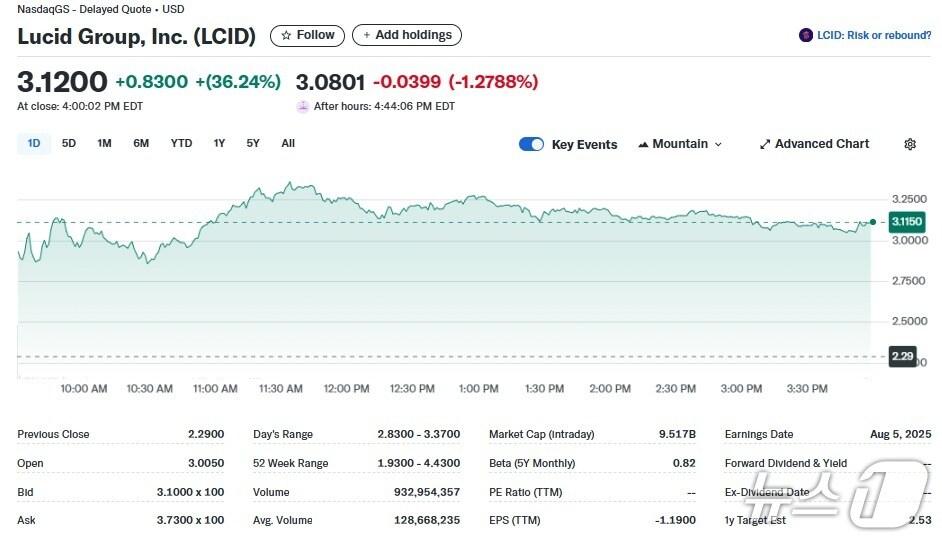Screen dimensions: 942x542
Task: Expand the Mountain chart style dropdown
Action: (718, 144)
